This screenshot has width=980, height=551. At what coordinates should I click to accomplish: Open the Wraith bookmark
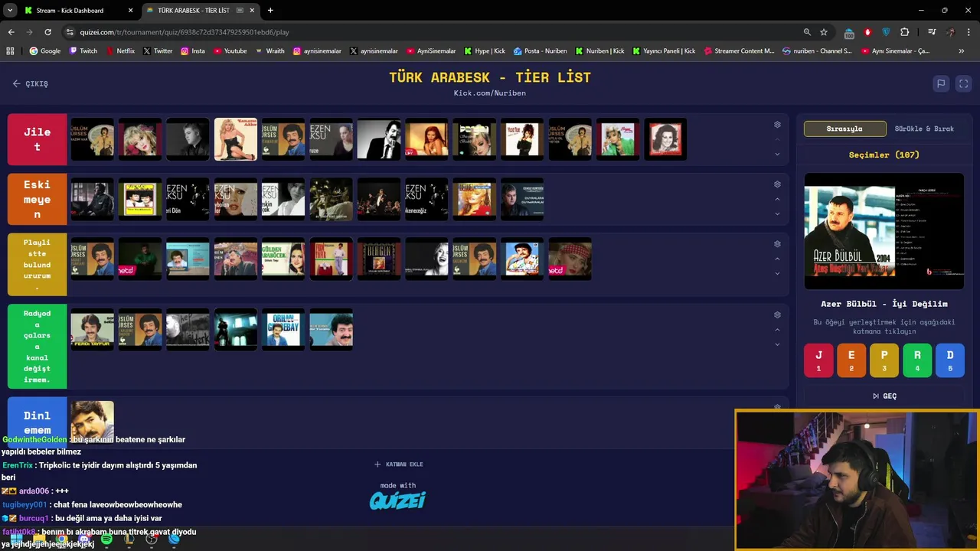270,51
